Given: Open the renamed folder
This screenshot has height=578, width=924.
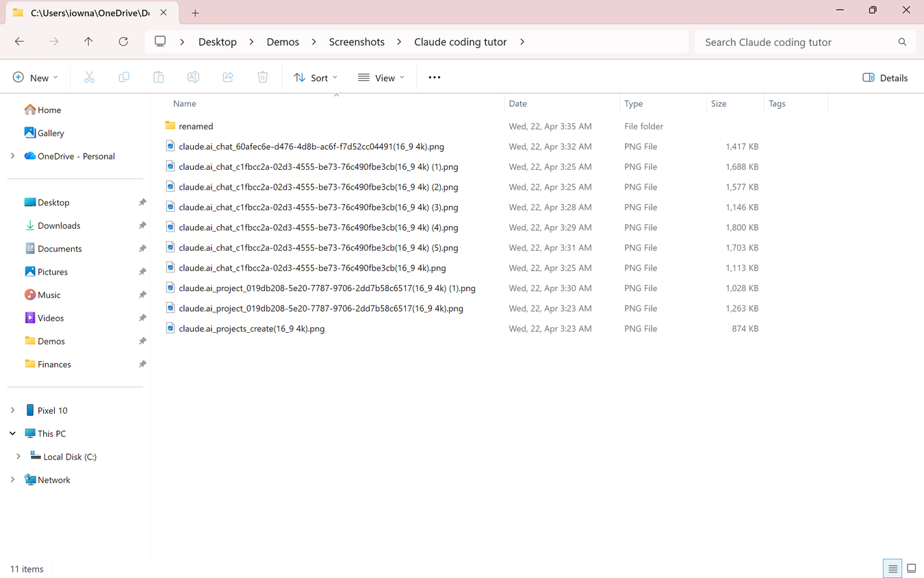Looking at the screenshot, I should point(196,126).
